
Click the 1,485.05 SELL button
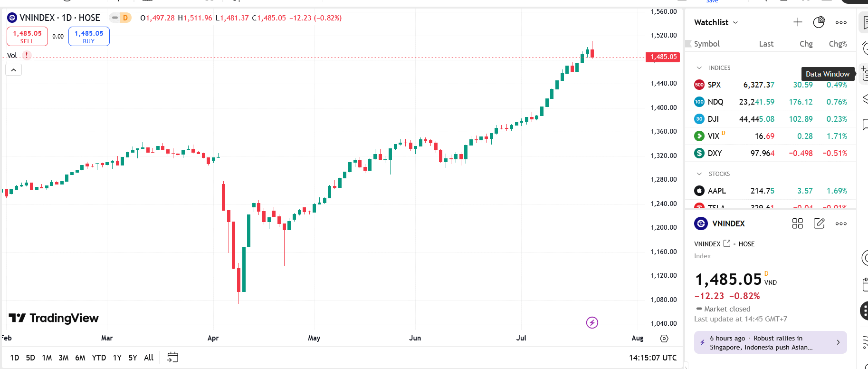pyautogui.click(x=27, y=37)
